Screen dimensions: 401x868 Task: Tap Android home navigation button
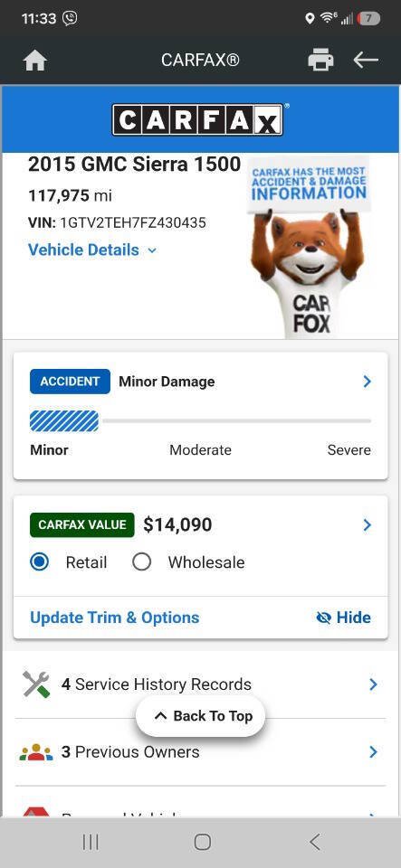click(x=202, y=842)
